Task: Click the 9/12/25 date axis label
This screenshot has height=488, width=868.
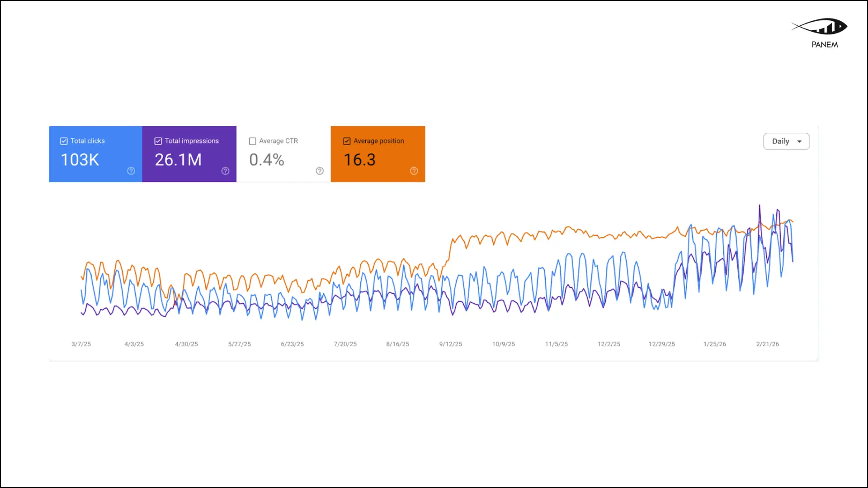Action: [451, 344]
